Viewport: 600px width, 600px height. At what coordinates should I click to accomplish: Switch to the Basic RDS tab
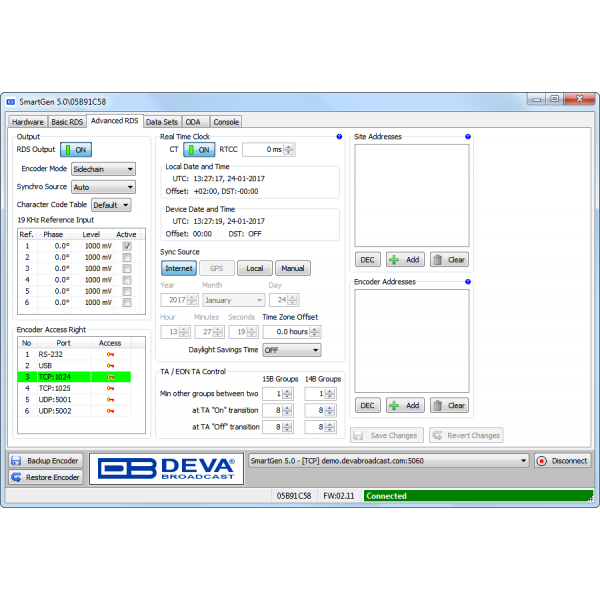tap(67, 122)
